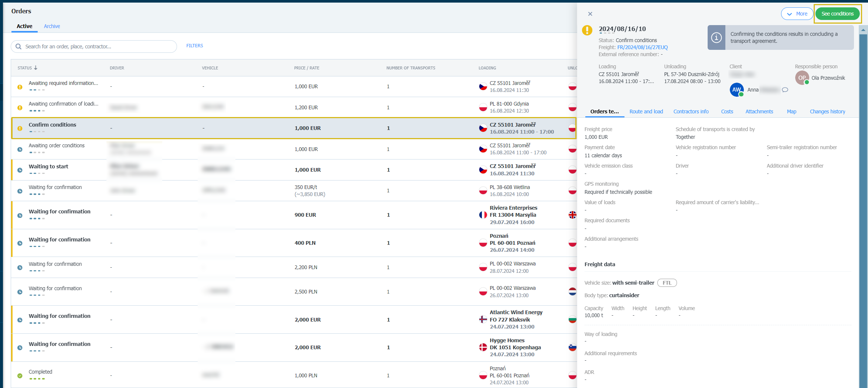Click Slovenian flag in Hygge Homes row unloading
Screen dimensions: 868x388
point(572,347)
